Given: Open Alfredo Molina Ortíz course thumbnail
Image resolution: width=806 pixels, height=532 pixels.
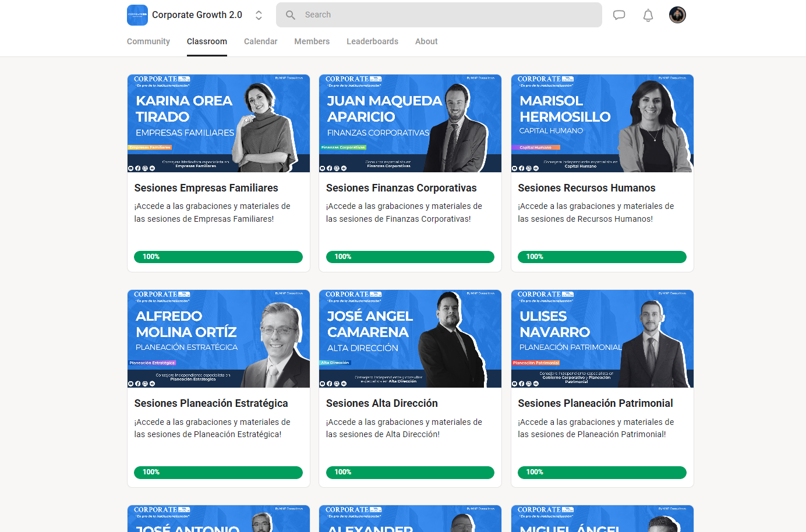Looking at the screenshot, I should pyautogui.click(x=218, y=339).
